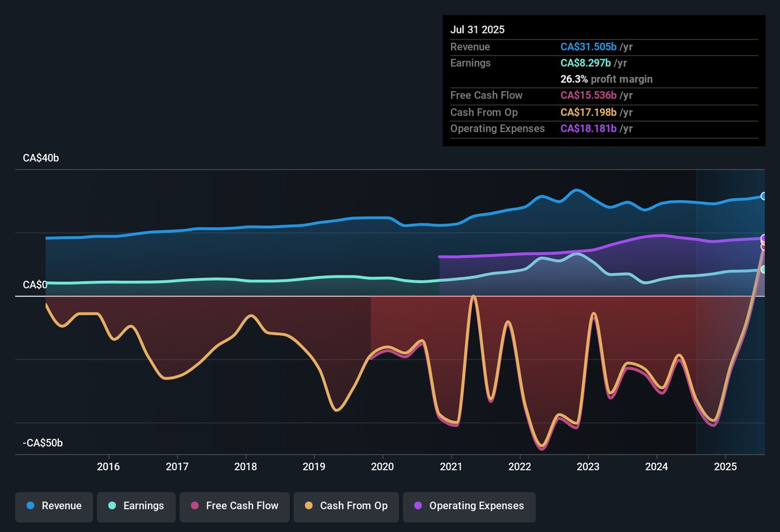This screenshot has height=532, width=780.
Task: Click the teal Earnings line endpoint marker
Action: tap(764, 269)
